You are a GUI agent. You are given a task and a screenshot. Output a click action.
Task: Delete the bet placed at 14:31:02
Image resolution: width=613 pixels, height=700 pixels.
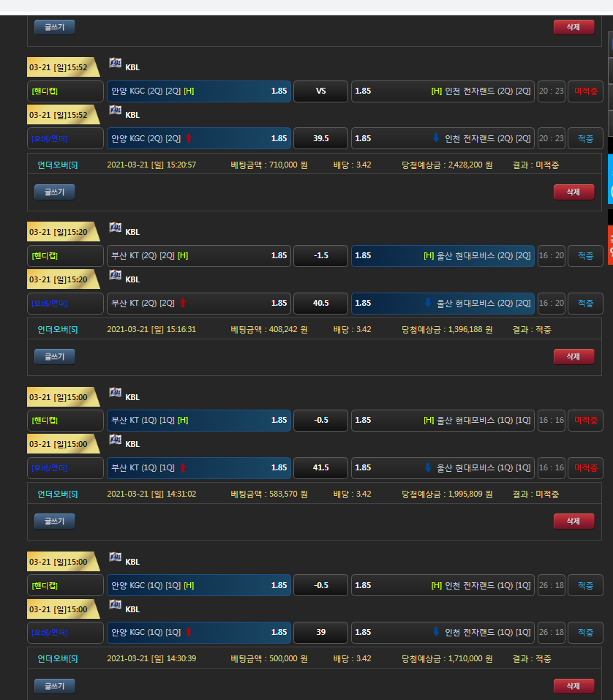[573, 521]
